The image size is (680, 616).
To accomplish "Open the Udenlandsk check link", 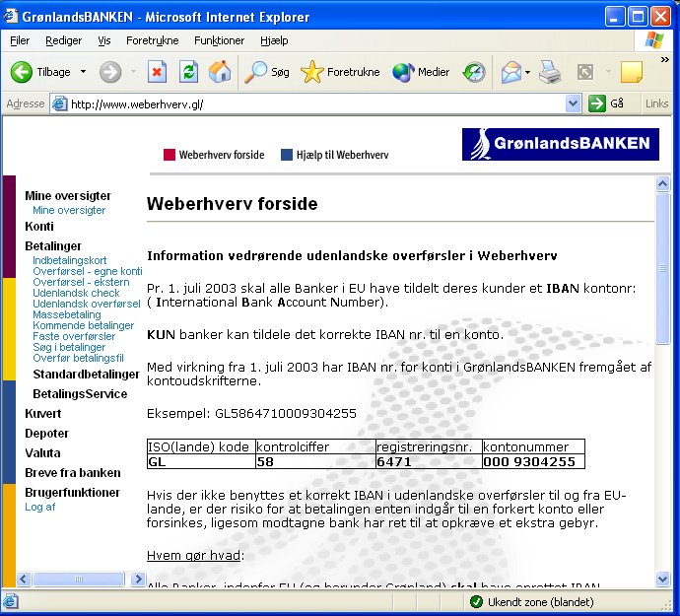I will 76,293.
